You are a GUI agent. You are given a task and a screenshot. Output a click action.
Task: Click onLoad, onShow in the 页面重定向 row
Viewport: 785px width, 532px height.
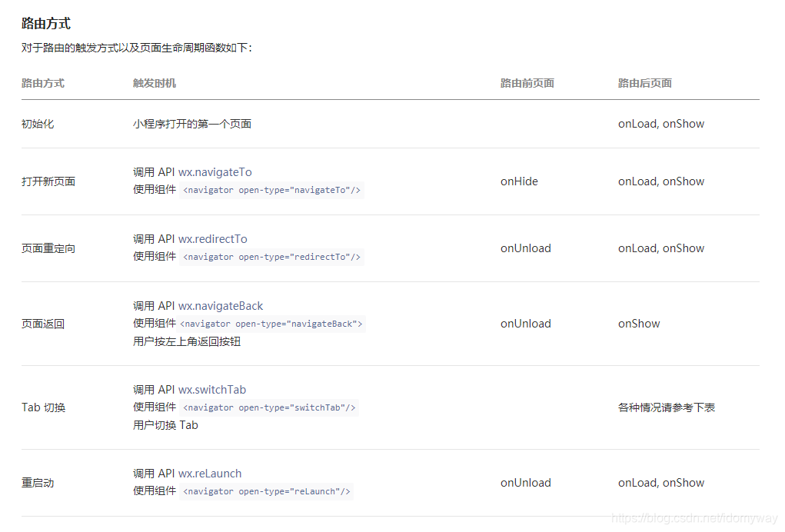coord(661,248)
